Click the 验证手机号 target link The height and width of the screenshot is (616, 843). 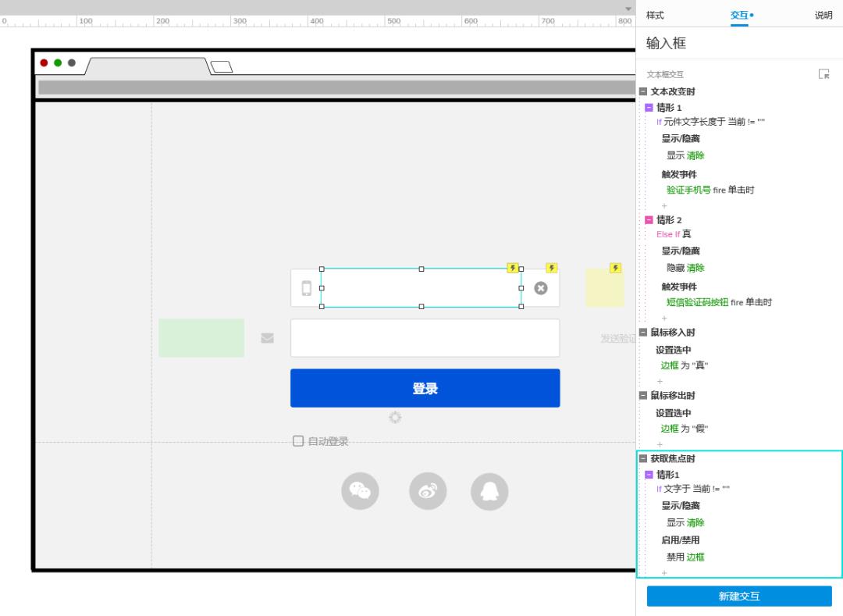[x=688, y=190]
